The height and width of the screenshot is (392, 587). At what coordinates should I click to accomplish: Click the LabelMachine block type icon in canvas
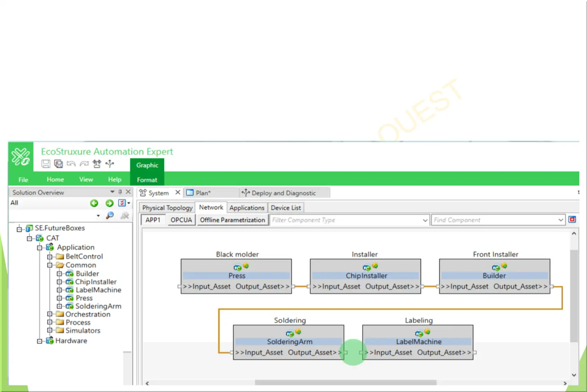click(x=419, y=333)
